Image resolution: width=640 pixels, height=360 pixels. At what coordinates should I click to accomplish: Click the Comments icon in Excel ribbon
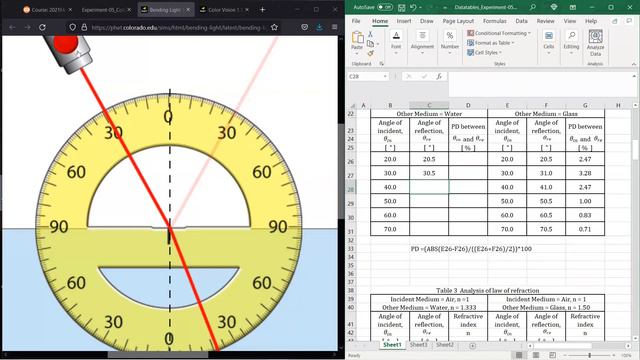pyautogui.click(x=629, y=21)
